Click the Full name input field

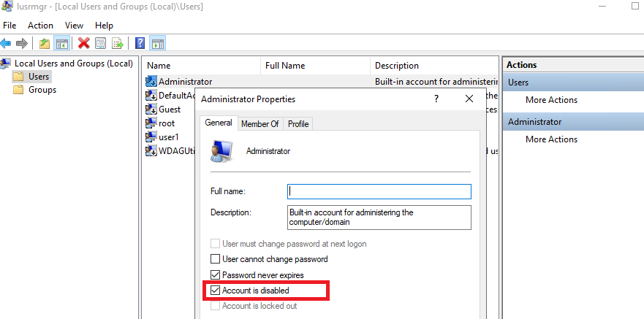379,191
